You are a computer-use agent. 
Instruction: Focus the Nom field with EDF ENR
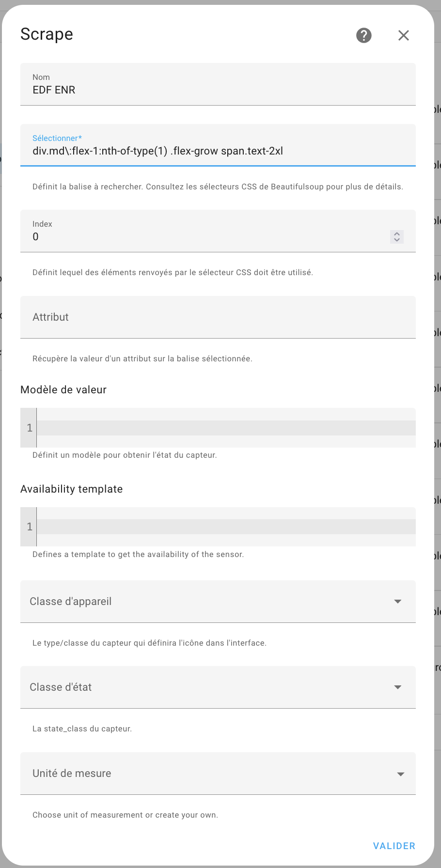pyautogui.click(x=218, y=84)
